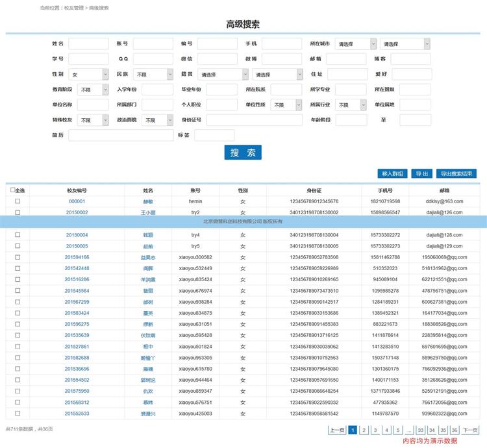487x448 pixels.
Task: Open the 所属行业 industry dropdown
Action: pos(351,105)
